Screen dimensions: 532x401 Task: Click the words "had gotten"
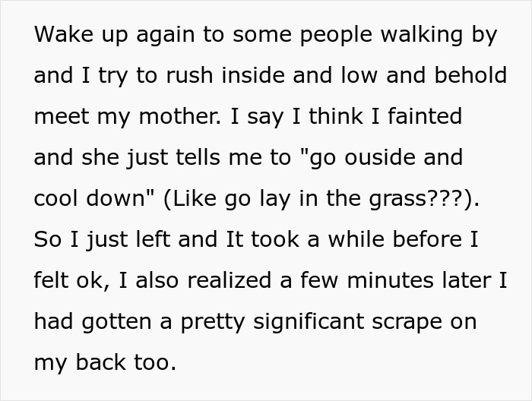pos(93,322)
